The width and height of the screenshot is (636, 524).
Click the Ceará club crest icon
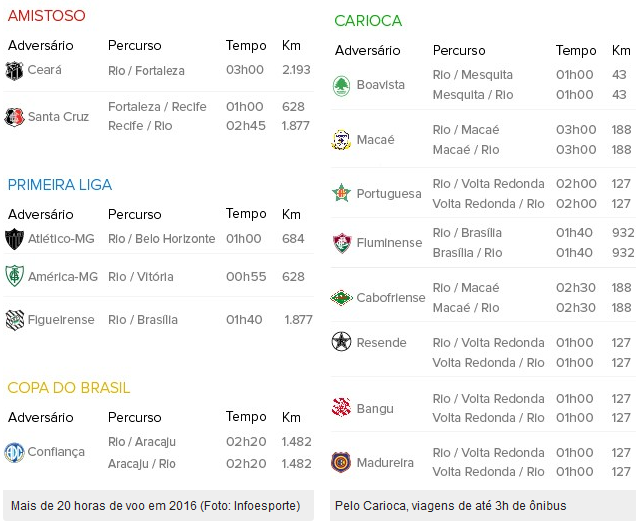coord(14,71)
